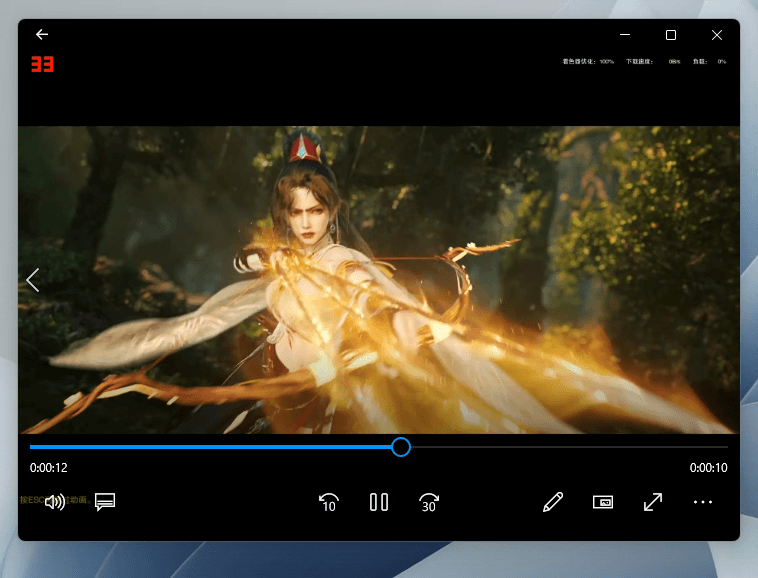Click the 0:00:10 time label on right
Viewport: 758px width, 578px height.
(708, 468)
